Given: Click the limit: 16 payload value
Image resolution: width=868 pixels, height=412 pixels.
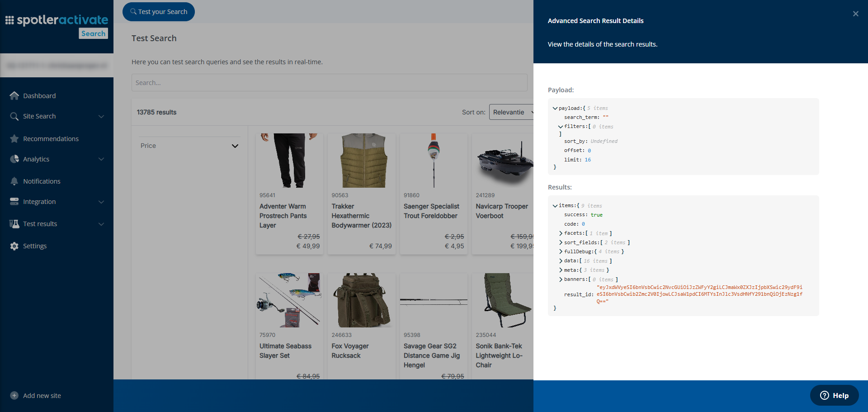Looking at the screenshot, I should click(588, 160).
